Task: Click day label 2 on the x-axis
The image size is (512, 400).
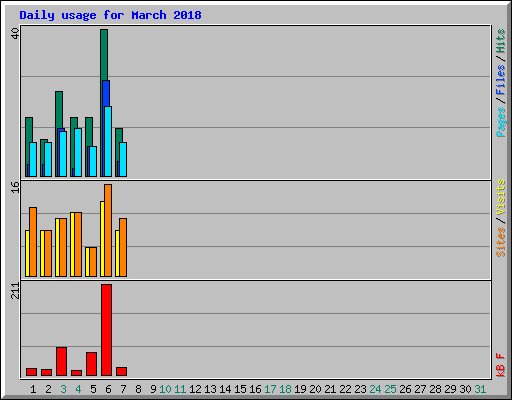Action: (48, 389)
